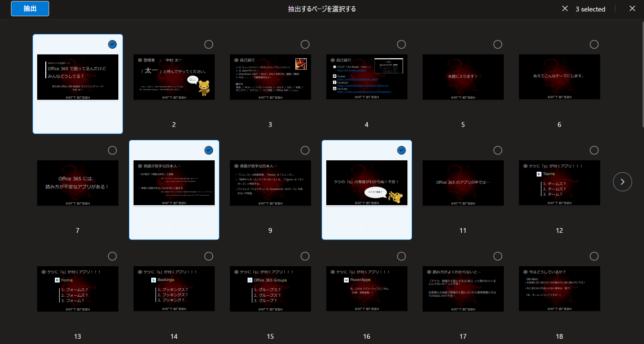The height and width of the screenshot is (344, 644).
Task: Clear selection with X beside 3 selected
Action: (x=565, y=9)
